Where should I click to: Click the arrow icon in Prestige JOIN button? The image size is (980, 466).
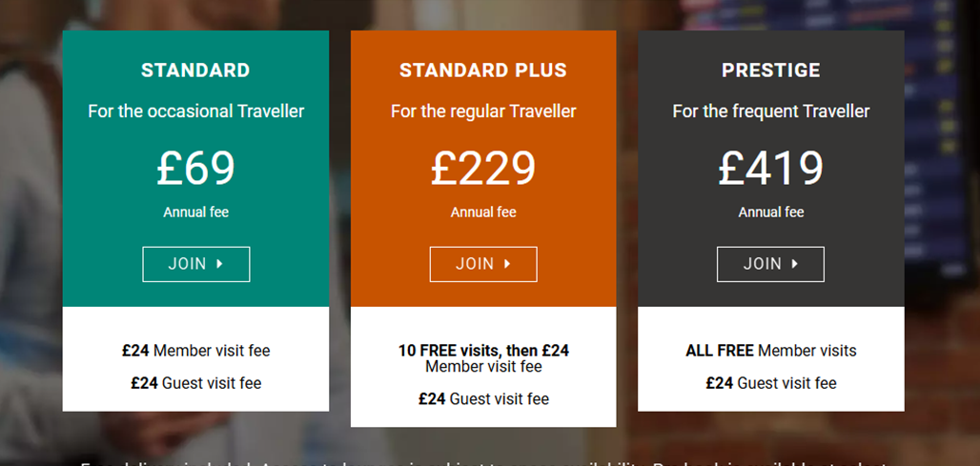click(795, 264)
